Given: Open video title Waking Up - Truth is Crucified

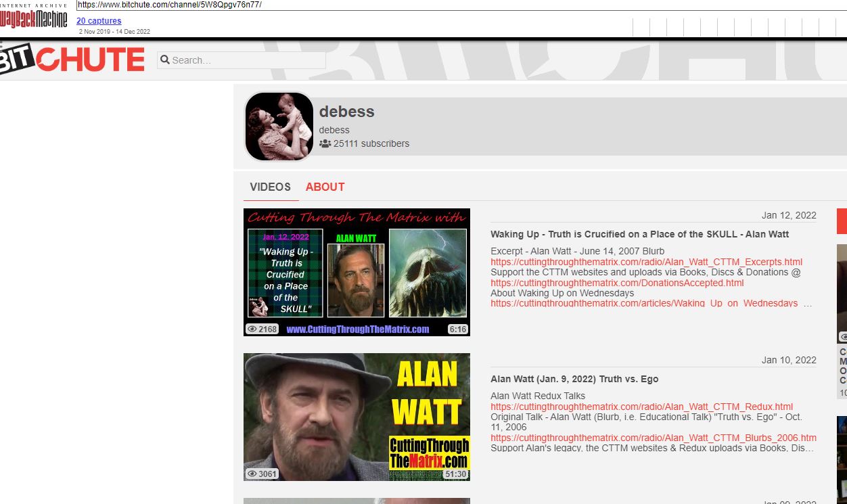Looking at the screenshot, I should pyautogui.click(x=640, y=234).
